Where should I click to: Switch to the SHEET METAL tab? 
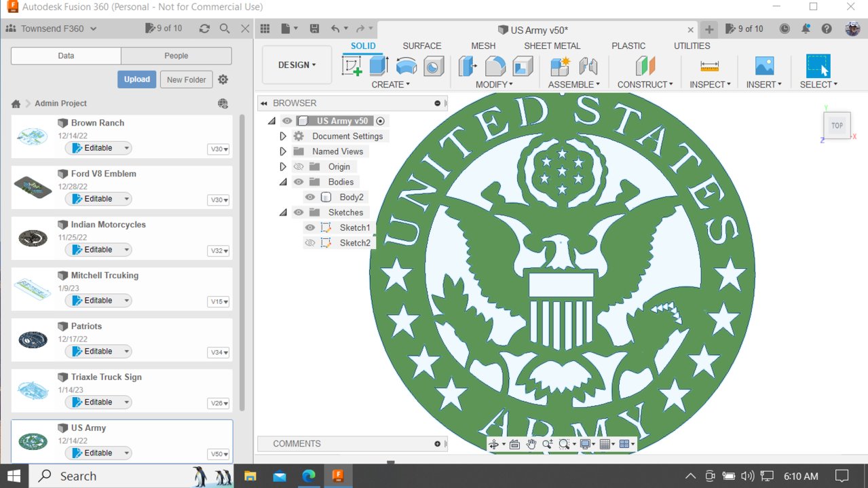552,45
